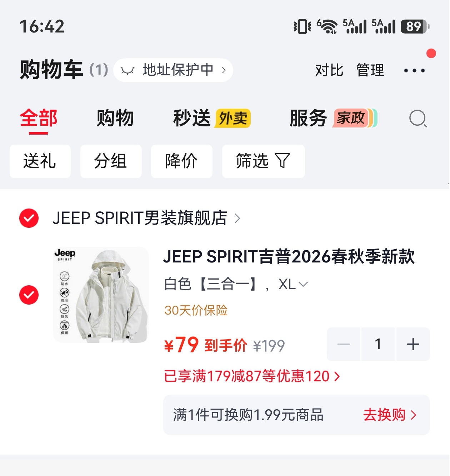Open the three-dot more options menu
The width and height of the screenshot is (450, 476).
(x=414, y=70)
